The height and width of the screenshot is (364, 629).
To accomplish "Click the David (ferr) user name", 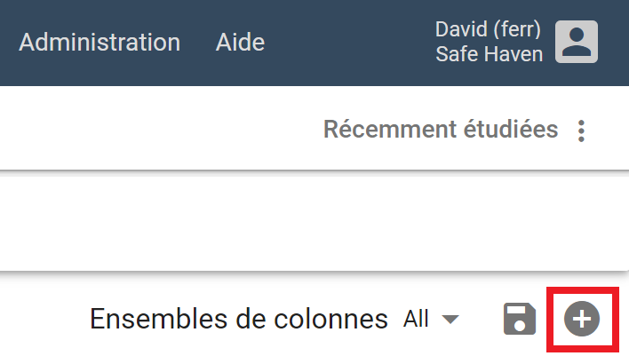I will point(488,29).
